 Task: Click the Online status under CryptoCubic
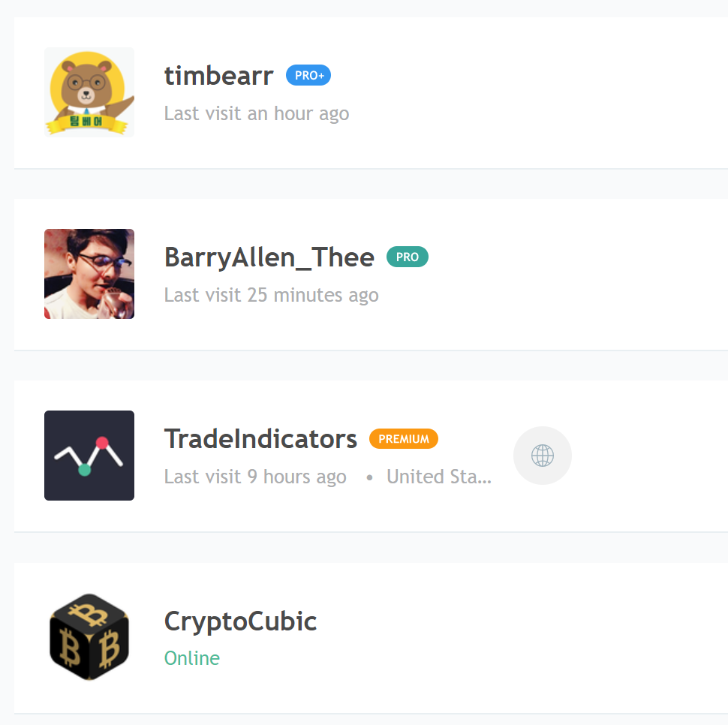click(191, 657)
